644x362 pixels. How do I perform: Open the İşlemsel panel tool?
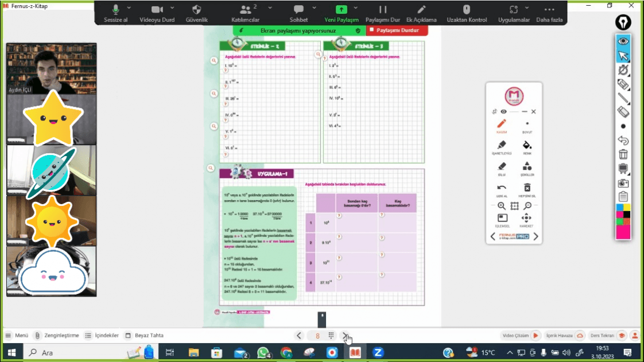coord(502,220)
